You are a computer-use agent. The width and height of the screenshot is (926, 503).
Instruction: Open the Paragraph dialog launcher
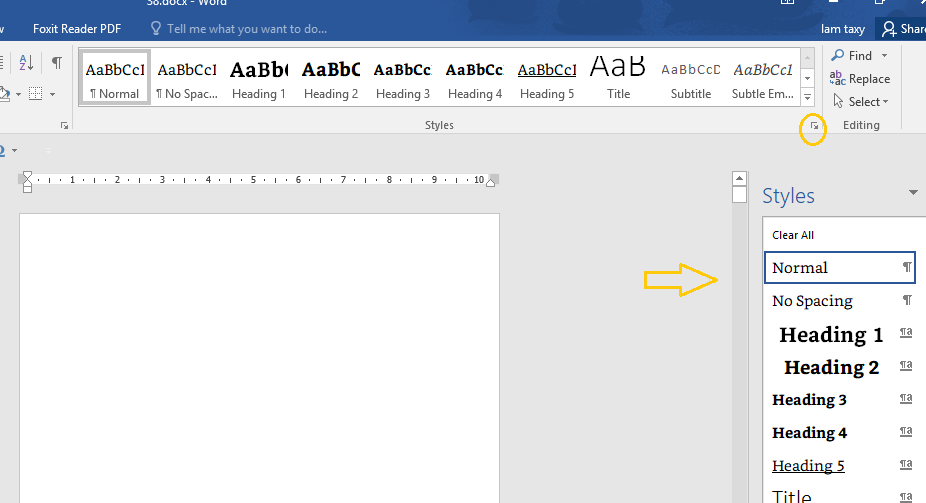pyautogui.click(x=64, y=126)
